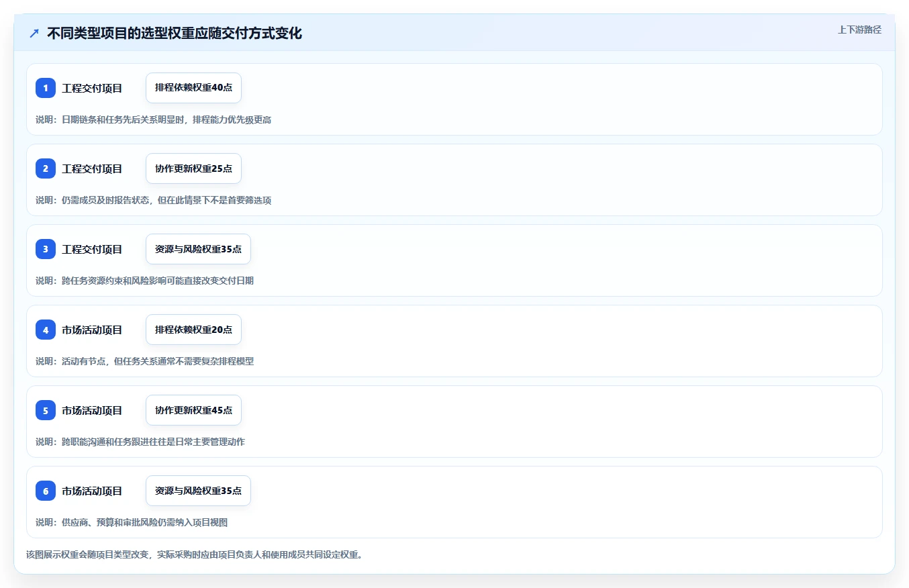Click the note 供应商、预算和审批风险
This screenshot has height=588, width=909.
132,522
